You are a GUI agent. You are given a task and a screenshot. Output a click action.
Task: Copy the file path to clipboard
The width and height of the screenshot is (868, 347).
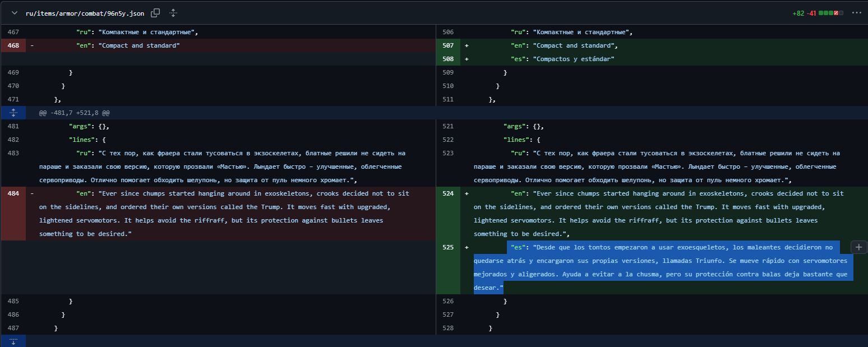coord(155,12)
